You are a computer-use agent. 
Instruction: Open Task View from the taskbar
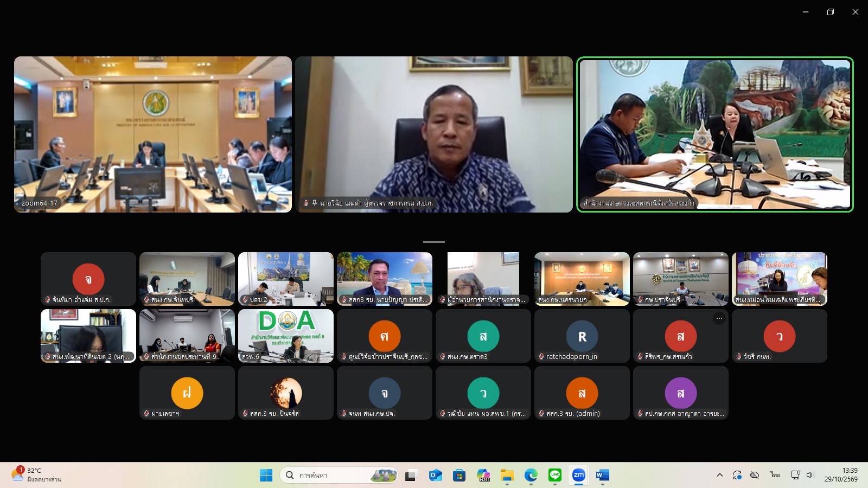(411, 476)
